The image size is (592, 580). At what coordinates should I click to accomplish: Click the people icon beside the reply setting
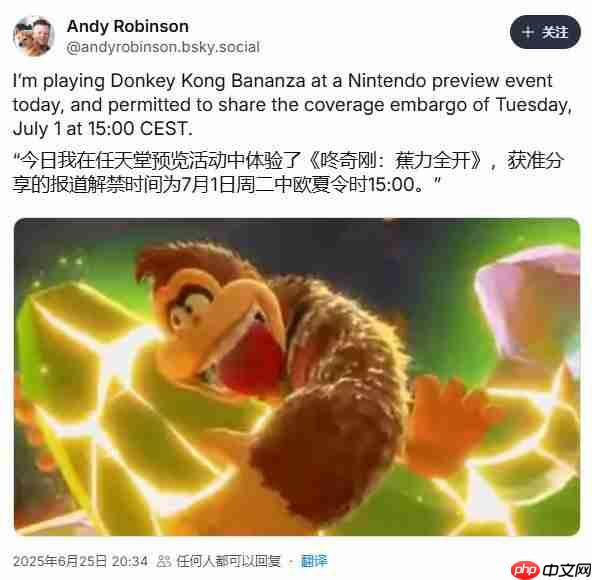point(164,561)
